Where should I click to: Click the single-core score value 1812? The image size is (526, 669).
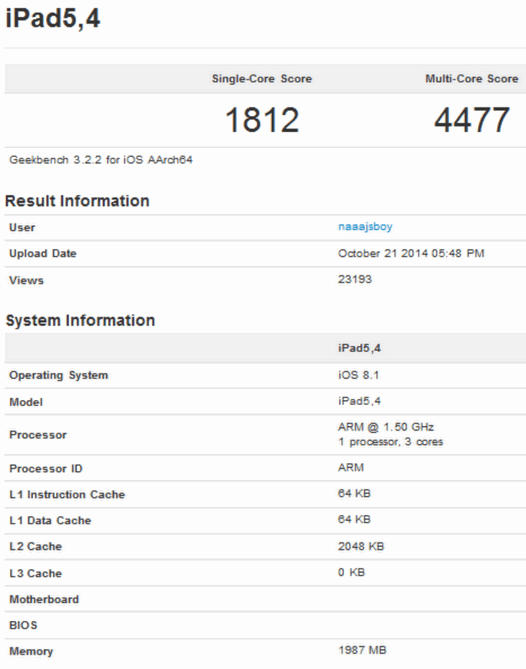click(x=262, y=120)
